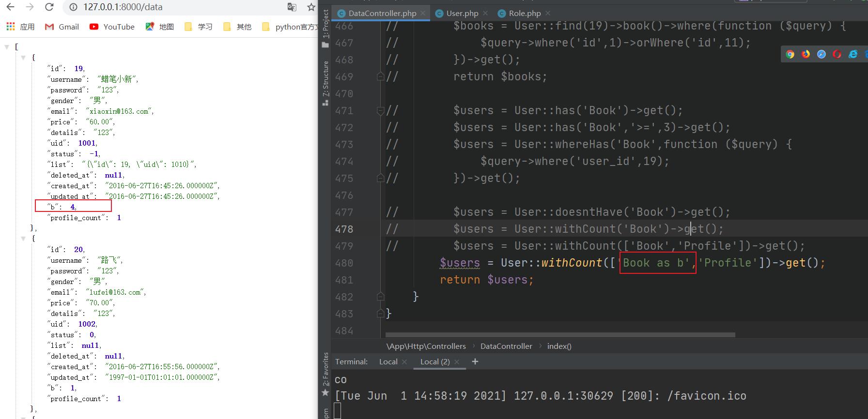This screenshot has height=419, width=868.
Task: Click line number 478 in the gutter
Action: [x=344, y=229]
